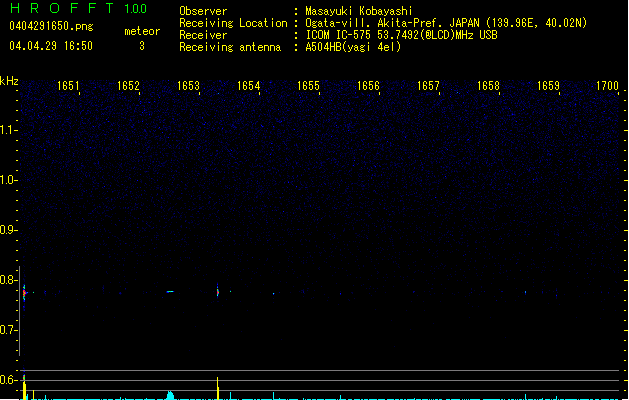Click the observer name Masayuki Kobayashi
Viewport: 629px width, 400px height.
[359, 11]
